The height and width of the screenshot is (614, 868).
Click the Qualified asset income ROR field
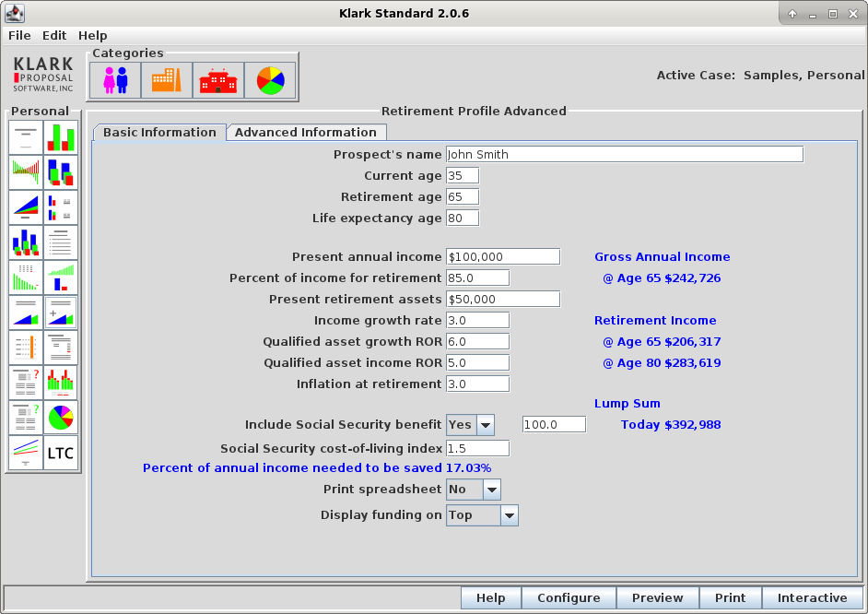[x=477, y=362]
